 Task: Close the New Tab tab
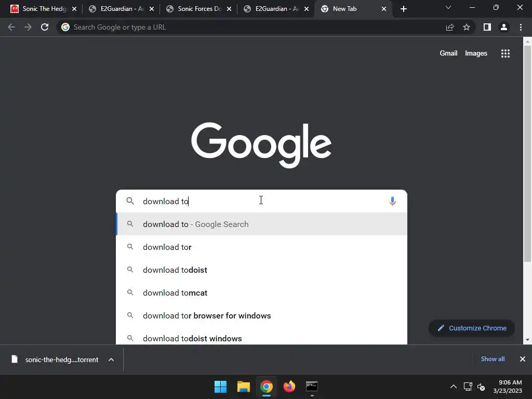click(x=384, y=9)
